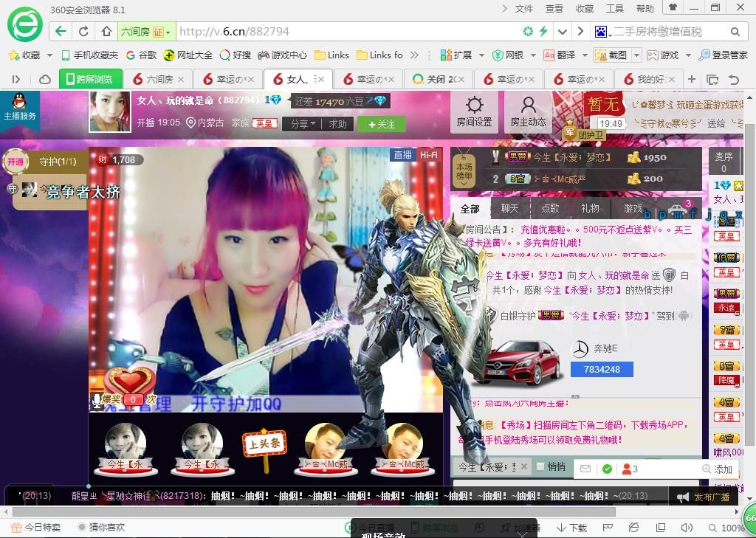Expand the 扩展 extensions dropdown arrow
756x538 pixels.
pyautogui.click(x=481, y=55)
